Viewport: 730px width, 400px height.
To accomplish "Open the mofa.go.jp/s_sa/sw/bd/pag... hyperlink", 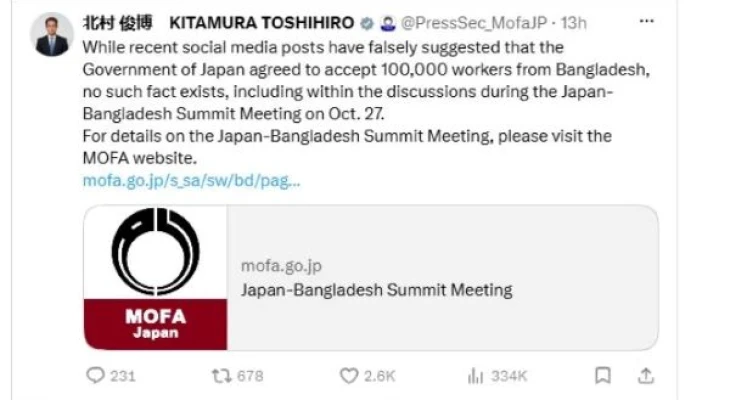I will click(191, 181).
